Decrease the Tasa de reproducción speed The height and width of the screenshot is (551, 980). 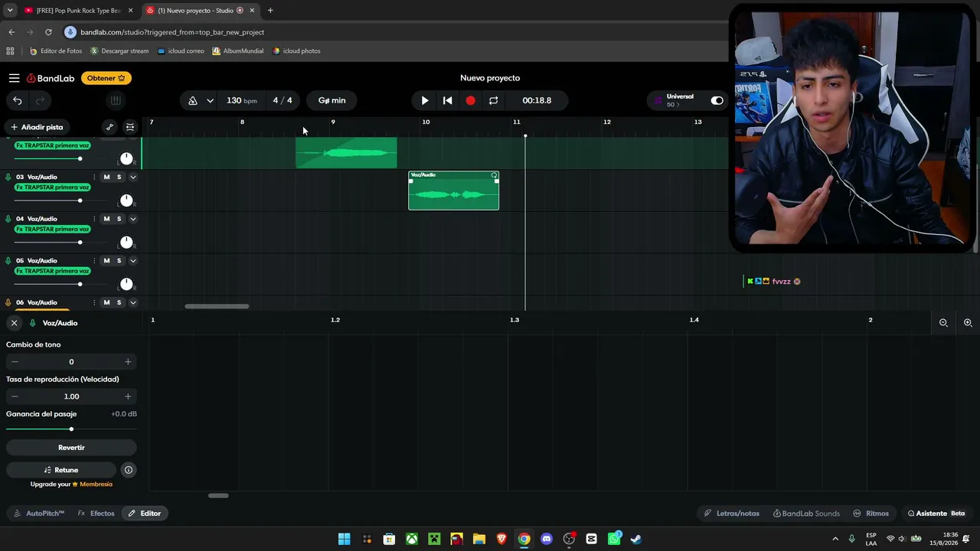[x=15, y=396]
